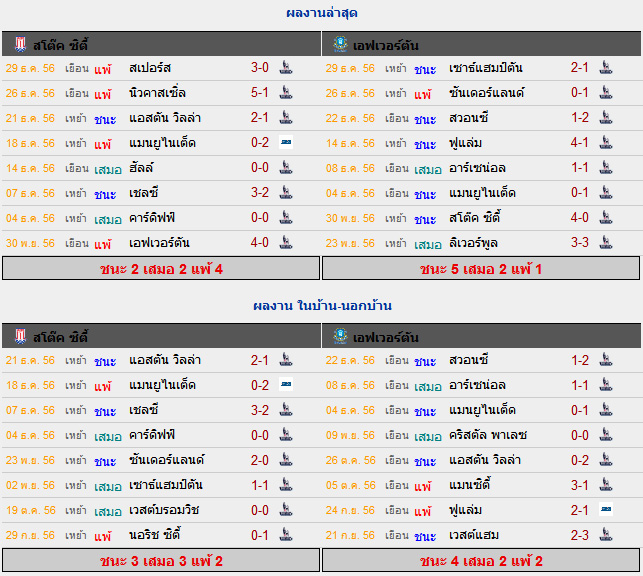This screenshot has width=643, height=576.
Task: Click the league icon in the สเปอร์ส 3-0 row
Action: 286,68
